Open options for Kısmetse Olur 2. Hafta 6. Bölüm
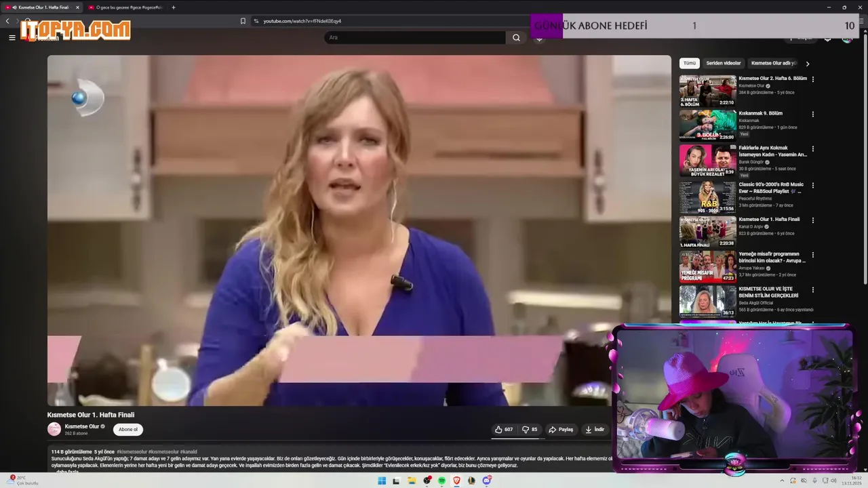The height and width of the screenshot is (488, 868). [x=813, y=79]
